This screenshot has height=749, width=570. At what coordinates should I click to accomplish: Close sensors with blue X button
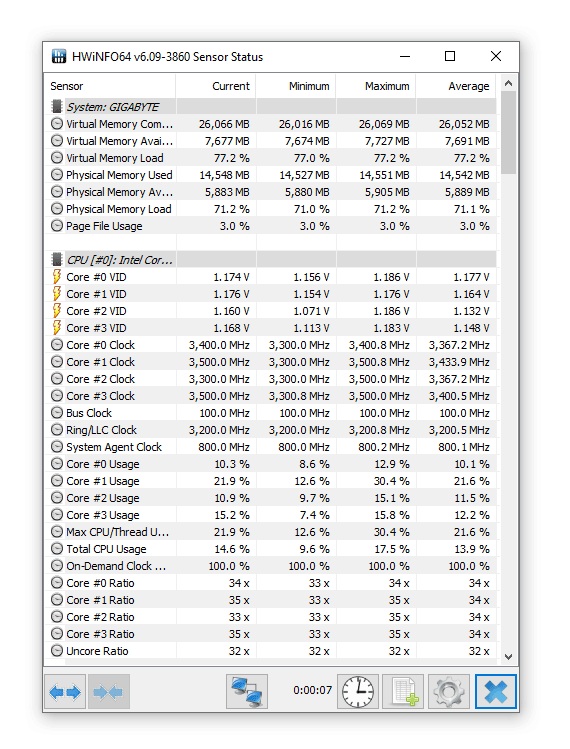tap(495, 691)
